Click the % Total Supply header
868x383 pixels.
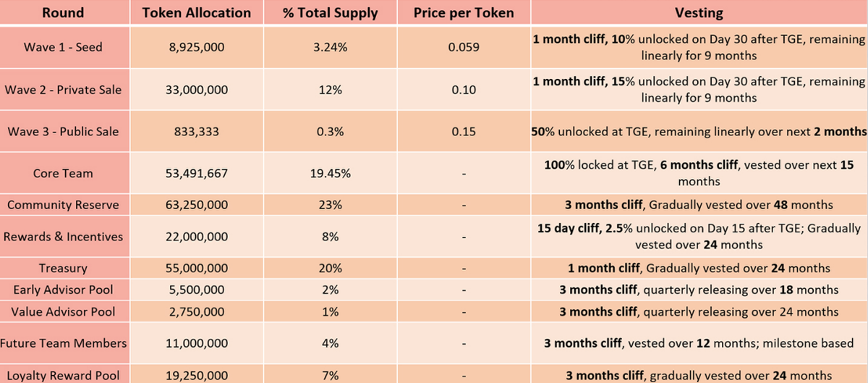[x=331, y=13]
